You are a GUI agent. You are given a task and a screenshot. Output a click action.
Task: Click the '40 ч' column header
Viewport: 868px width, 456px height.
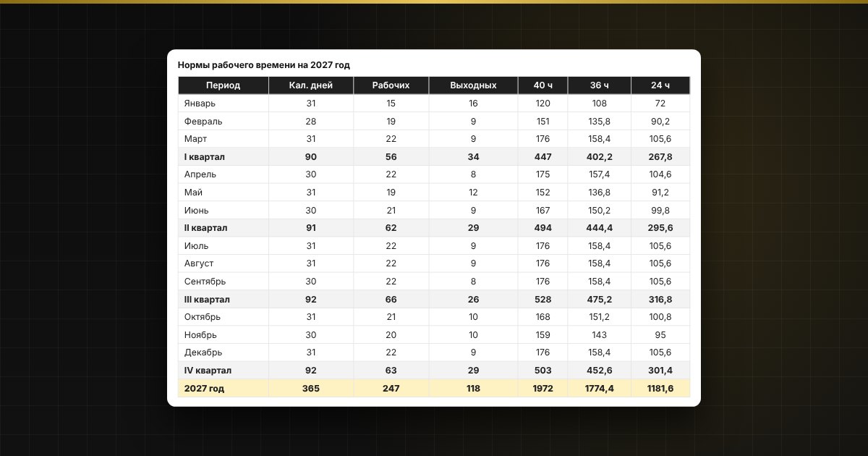click(543, 85)
